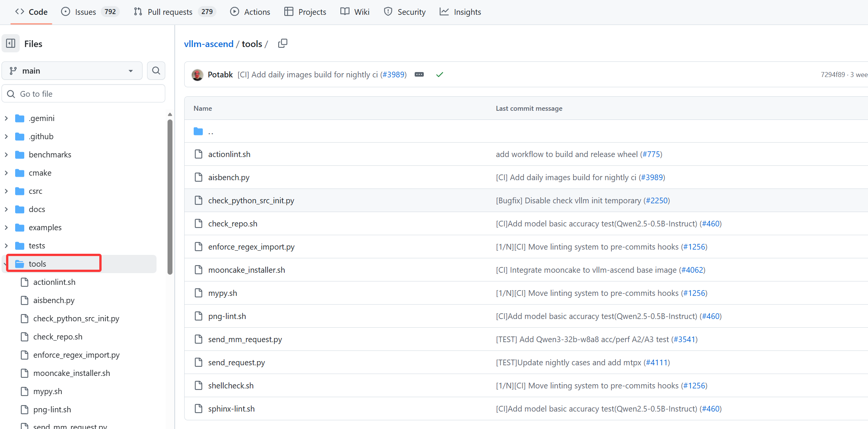Collapse the Files side panel
868x429 pixels.
pyautogui.click(x=10, y=43)
